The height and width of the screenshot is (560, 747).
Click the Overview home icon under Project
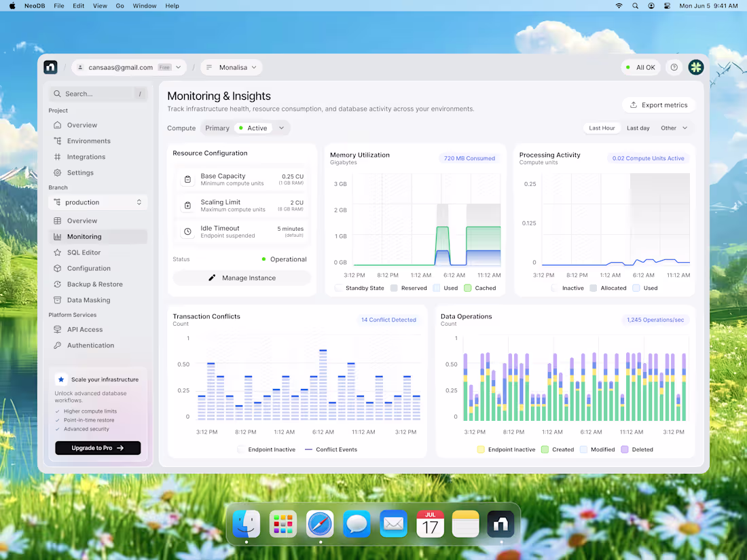57,125
